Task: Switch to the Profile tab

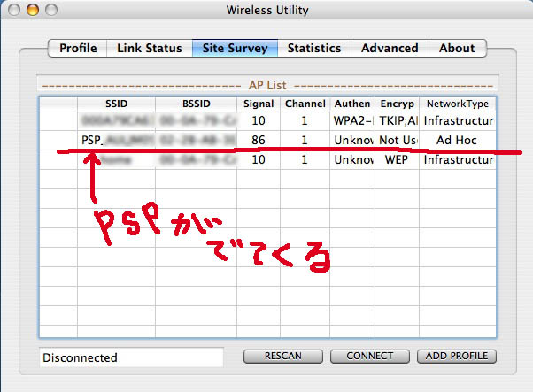Action: pos(78,48)
